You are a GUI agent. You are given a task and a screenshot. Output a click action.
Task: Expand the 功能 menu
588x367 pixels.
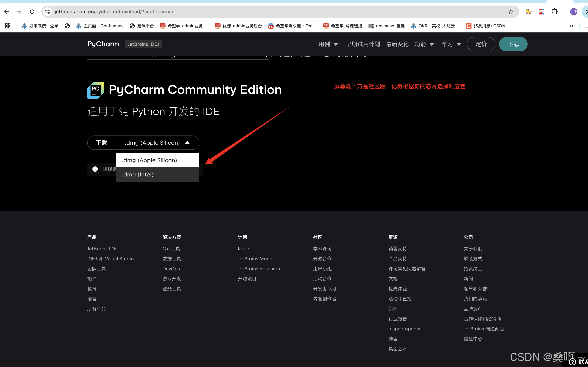tap(424, 44)
